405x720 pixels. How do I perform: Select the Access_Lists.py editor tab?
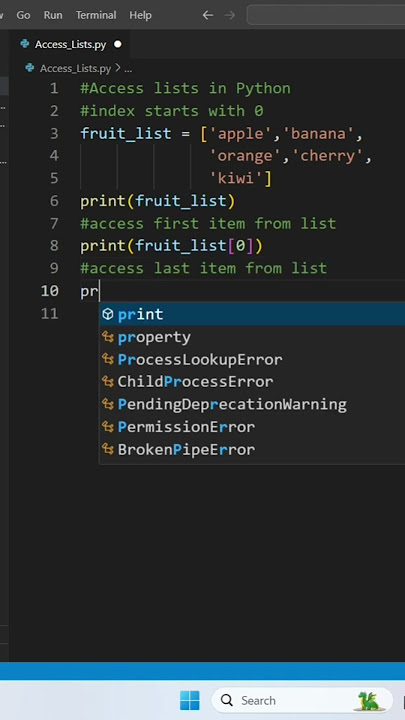tap(70, 45)
